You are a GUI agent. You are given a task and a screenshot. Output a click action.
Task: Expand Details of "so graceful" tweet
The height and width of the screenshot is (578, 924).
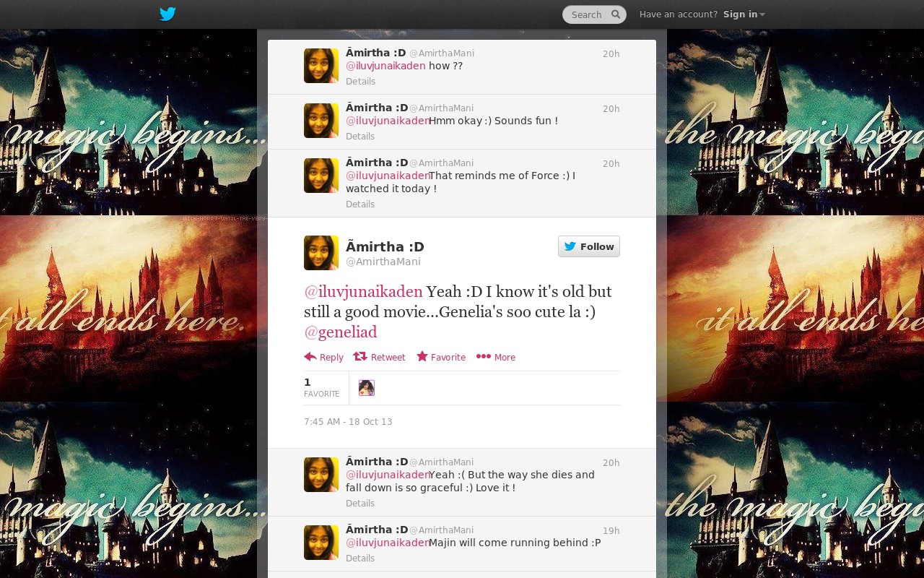[360, 504]
